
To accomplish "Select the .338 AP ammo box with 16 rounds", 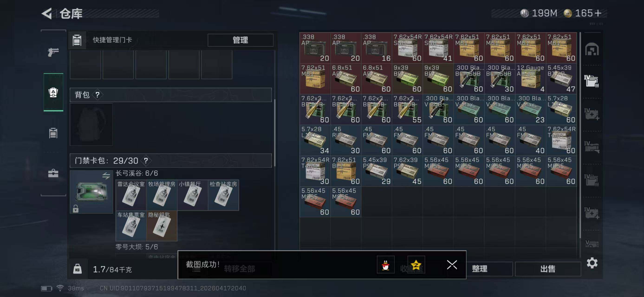I will click(377, 48).
